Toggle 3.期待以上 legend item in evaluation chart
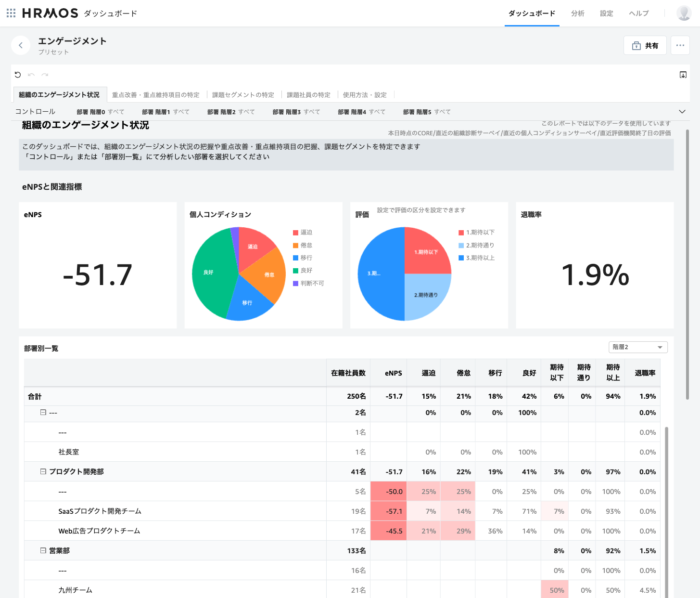Image resolution: width=700 pixels, height=598 pixels. coord(476,258)
